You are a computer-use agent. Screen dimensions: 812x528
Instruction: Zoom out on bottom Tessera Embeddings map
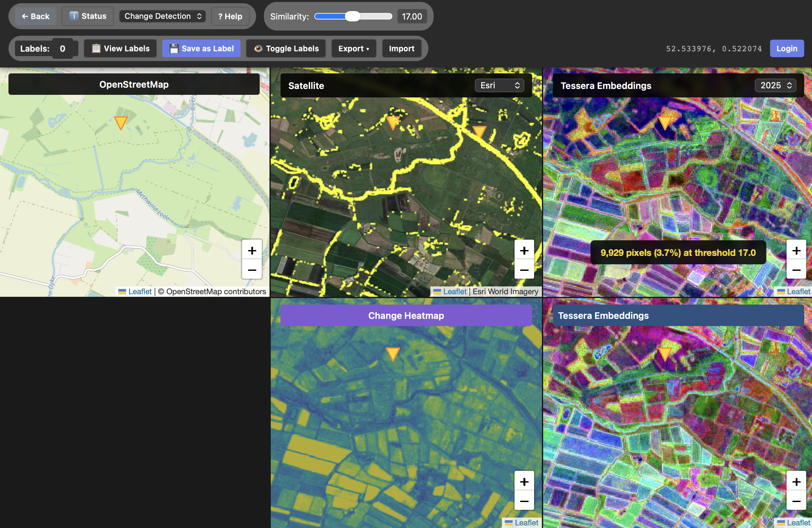point(796,501)
